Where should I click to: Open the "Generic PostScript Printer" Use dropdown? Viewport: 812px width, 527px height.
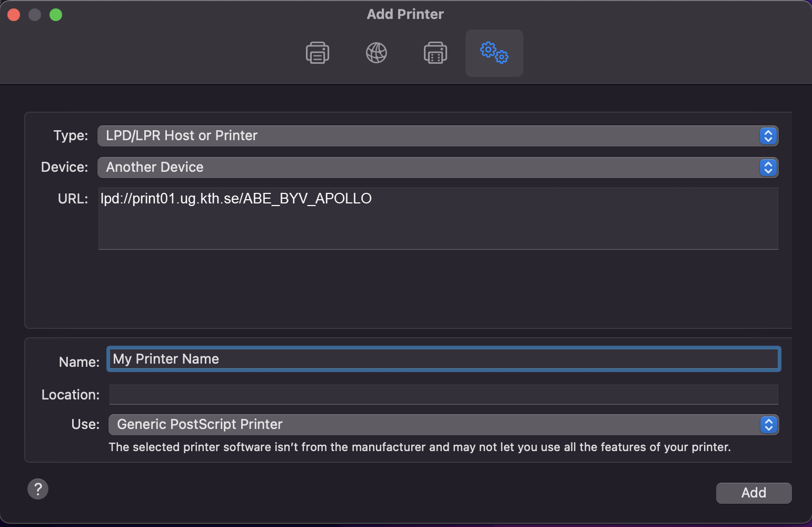(x=369, y=424)
